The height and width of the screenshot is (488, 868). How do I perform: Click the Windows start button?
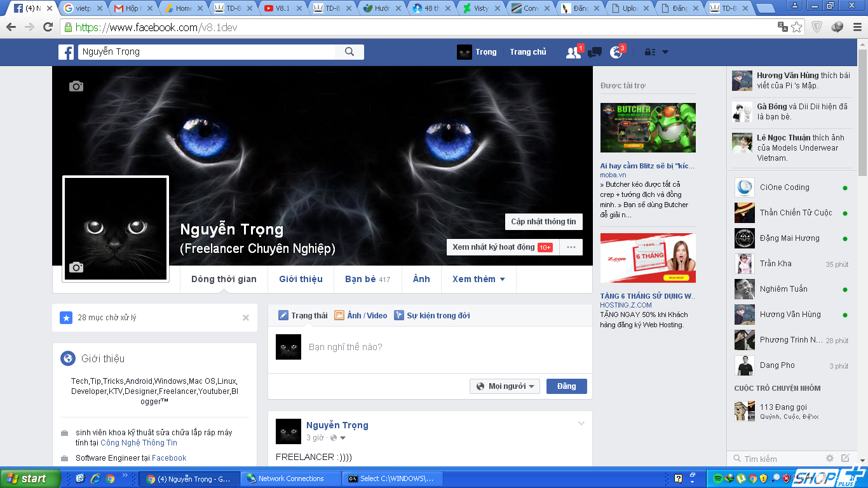[x=30, y=478]
